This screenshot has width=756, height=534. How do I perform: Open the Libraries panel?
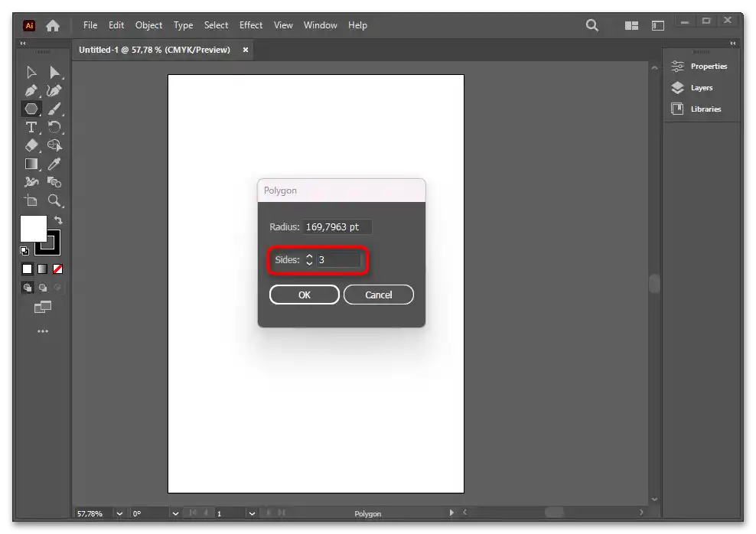696,109
